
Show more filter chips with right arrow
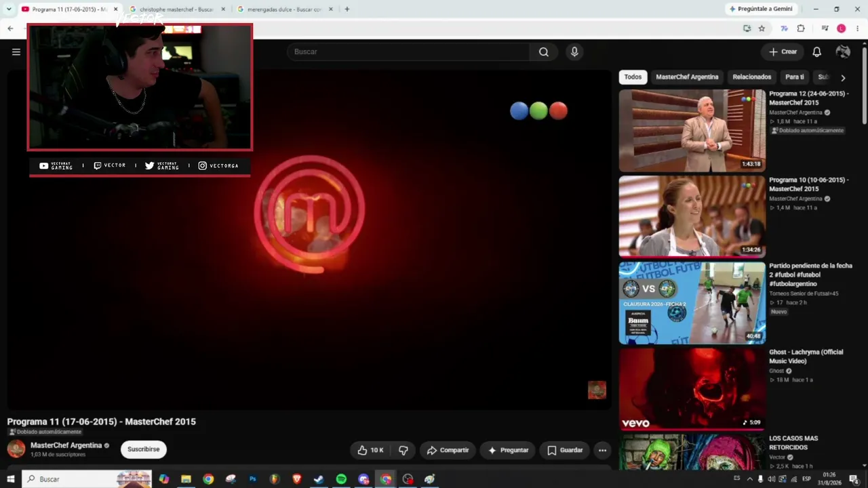click(843, 77)
